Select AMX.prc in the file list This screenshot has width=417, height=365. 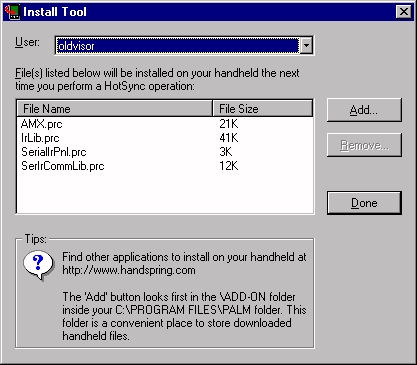pos(42,124)
